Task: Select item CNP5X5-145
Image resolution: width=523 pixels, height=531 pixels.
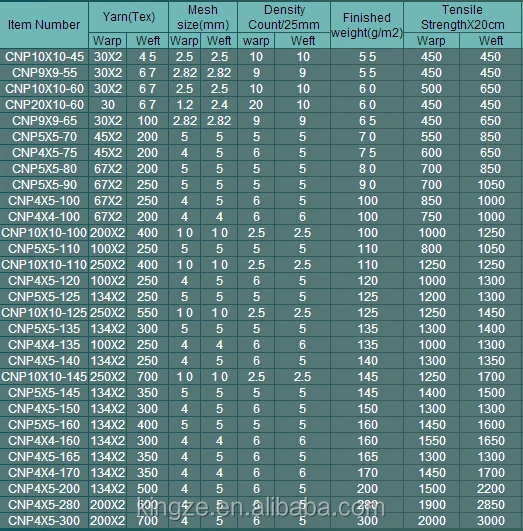Action: (44, 393)
